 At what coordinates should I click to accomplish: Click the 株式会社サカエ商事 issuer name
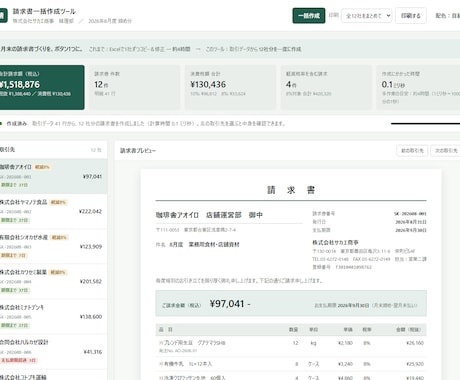[x=335, y=242]
